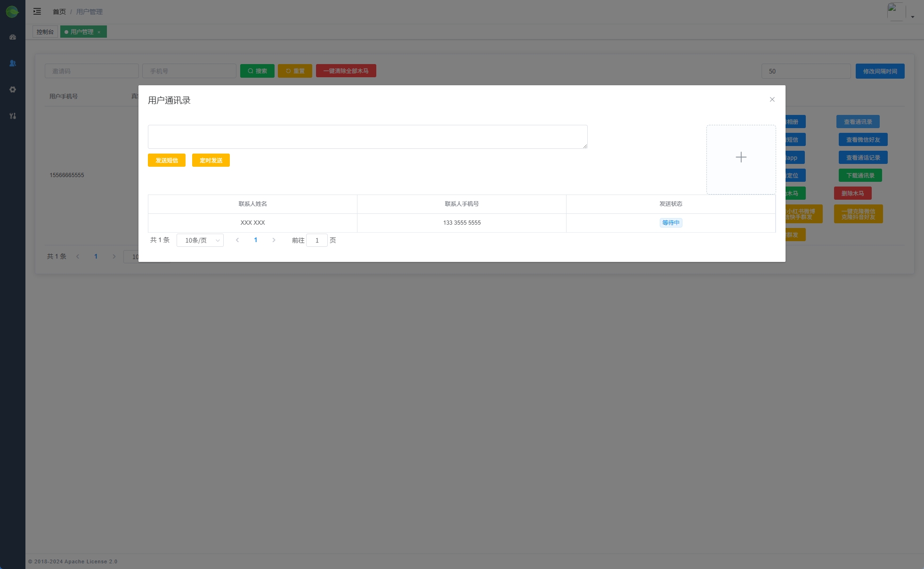
Task: Select the 用户管理 tab
Action: tap(82, 32)
